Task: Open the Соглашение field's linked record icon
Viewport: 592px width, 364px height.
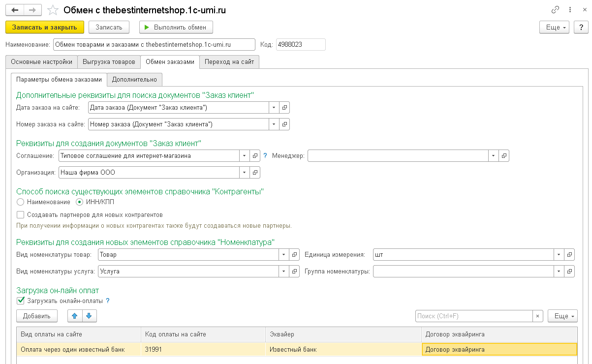Action: (x=255, y=156)
